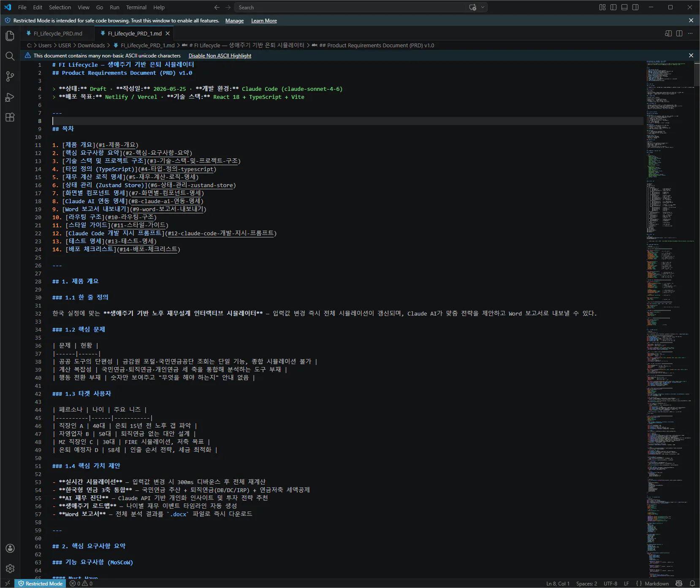700x588 pixels.
Task: Click the '## 1. 제품 개요' heading text
Action: coord(75,281)
